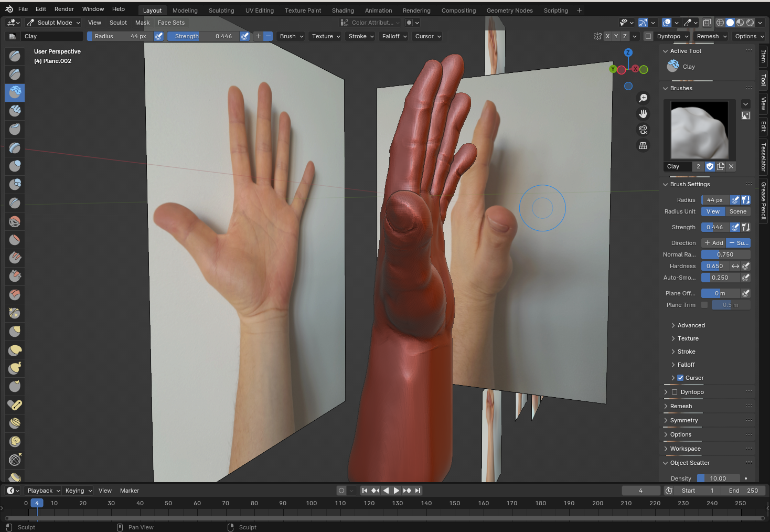The height and width of the screenshot is (532, 770).
Task: Select the Flatten brush tool
Action: [x=15, y=240]
